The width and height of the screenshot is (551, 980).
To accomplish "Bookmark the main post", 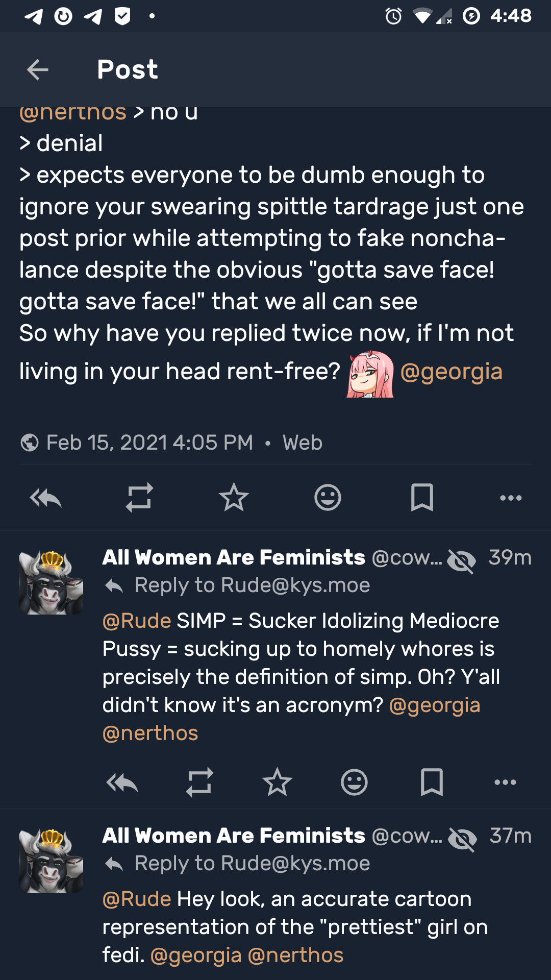I will pos(422,498).
